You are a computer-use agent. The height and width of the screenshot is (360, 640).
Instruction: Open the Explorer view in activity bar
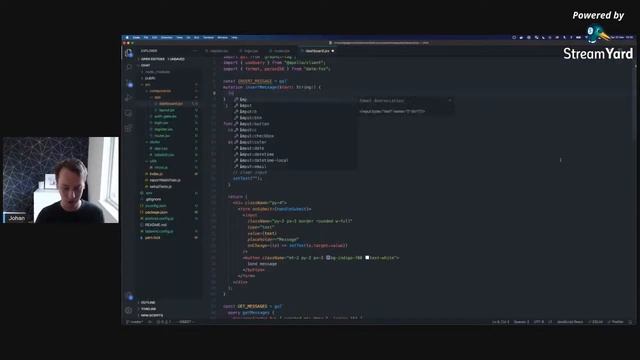pos(129,53)
